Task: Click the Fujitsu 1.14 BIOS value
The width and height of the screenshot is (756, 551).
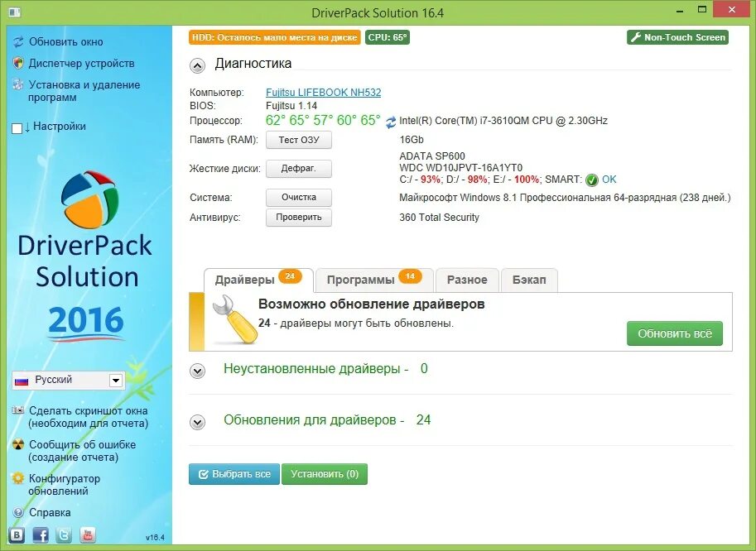Action: (291, 105)
